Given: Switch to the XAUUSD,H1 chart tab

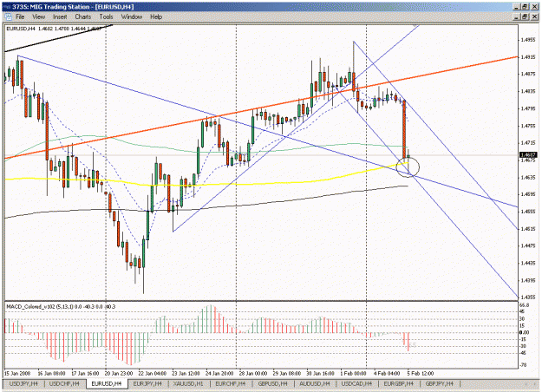Looking at the screenshot, I should 188,383.
